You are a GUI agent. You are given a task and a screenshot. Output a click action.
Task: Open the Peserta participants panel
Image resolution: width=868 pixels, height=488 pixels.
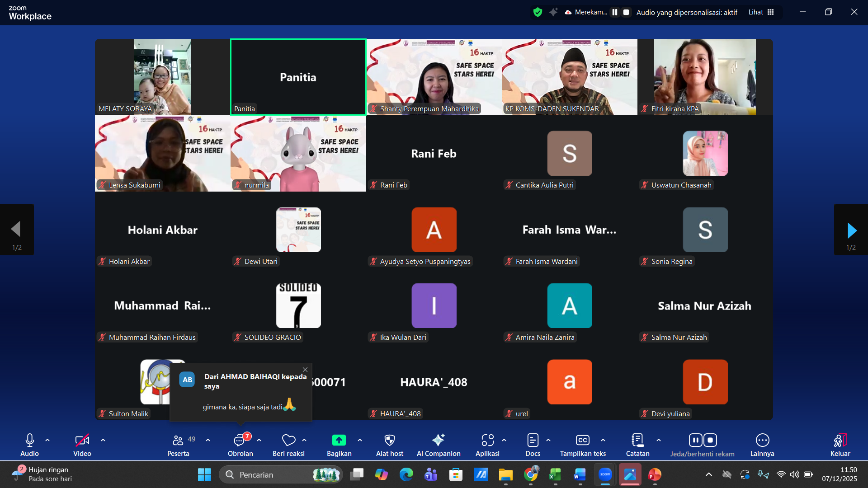(x=178, y=441)
